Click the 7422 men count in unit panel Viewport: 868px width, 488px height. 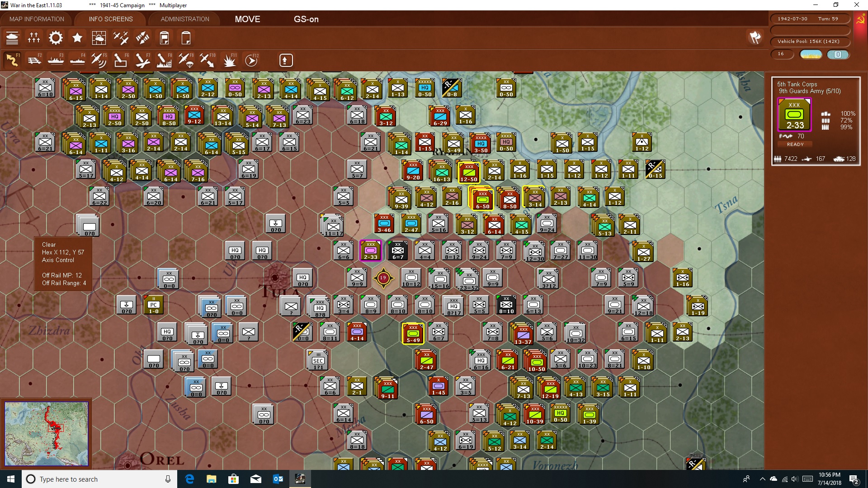(790, 159)
